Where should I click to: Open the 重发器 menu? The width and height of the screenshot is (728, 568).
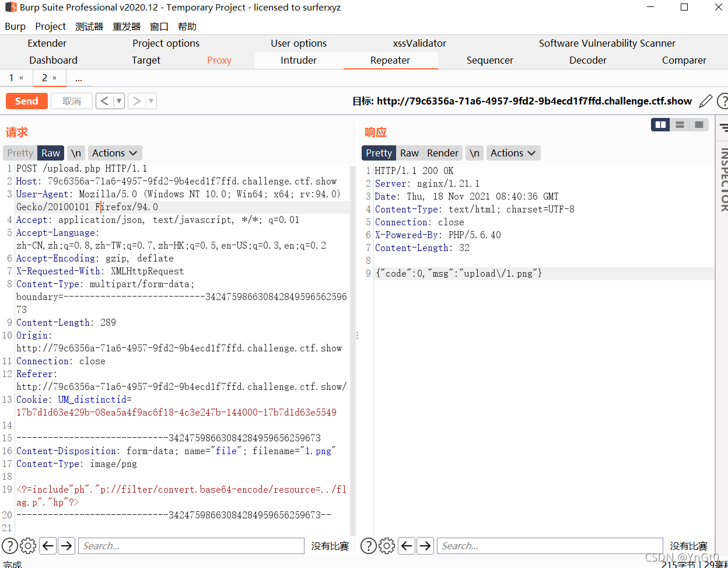coord(127,26)
